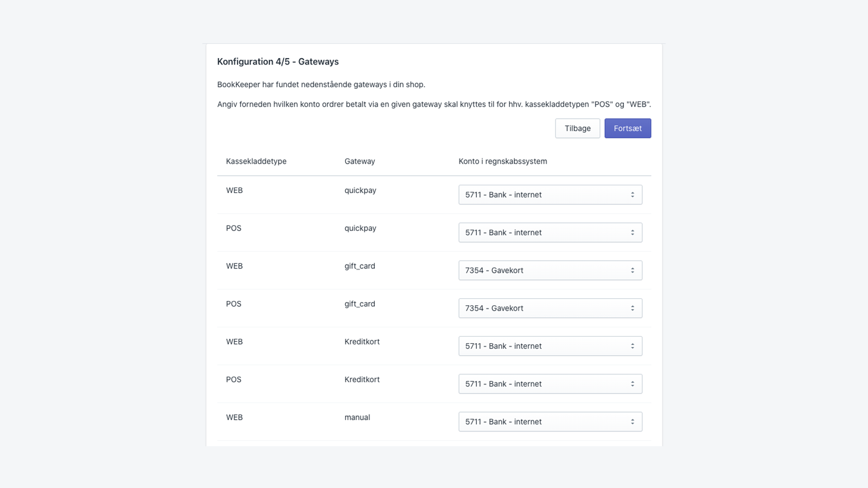This screenshot has height=488, width=868.
Task: Click the Fortsæt button
Action: pos(628,129)
